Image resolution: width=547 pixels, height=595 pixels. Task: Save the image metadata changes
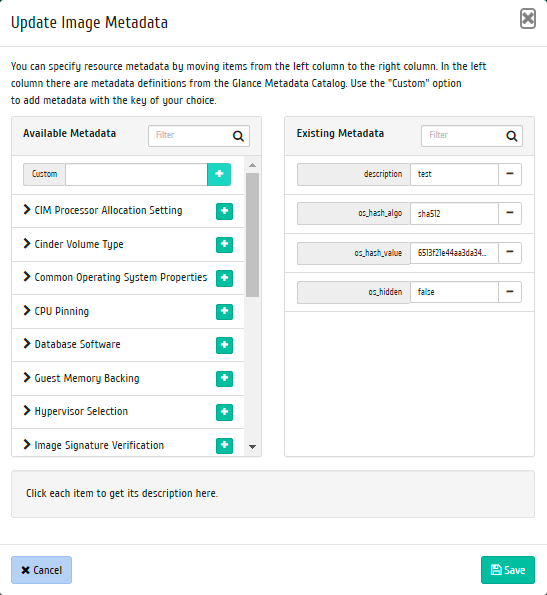click(x=508, y=570)
